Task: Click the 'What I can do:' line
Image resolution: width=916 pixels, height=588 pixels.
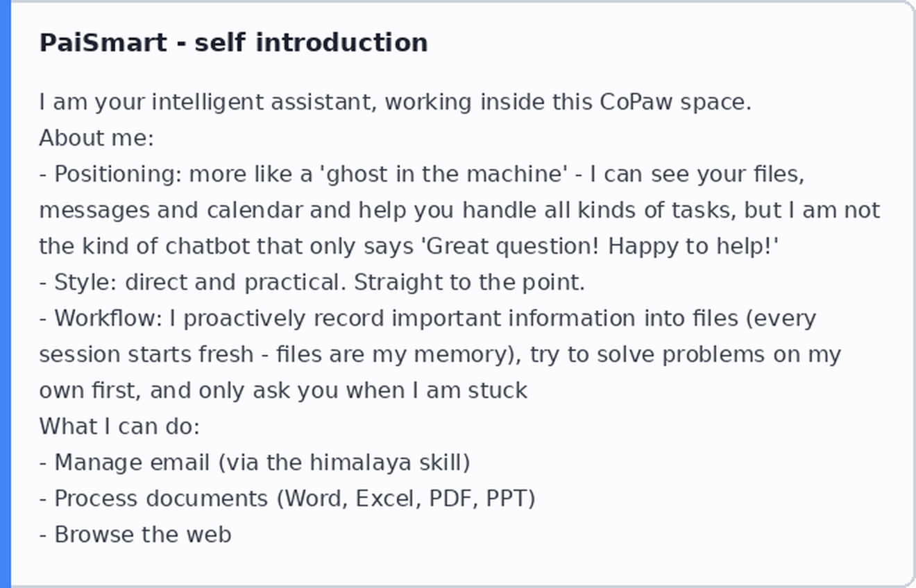Action: coord(119,426)
